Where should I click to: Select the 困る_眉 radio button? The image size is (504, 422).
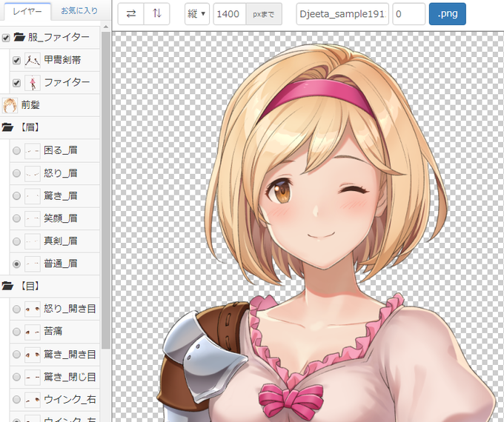tap(16, 150)
